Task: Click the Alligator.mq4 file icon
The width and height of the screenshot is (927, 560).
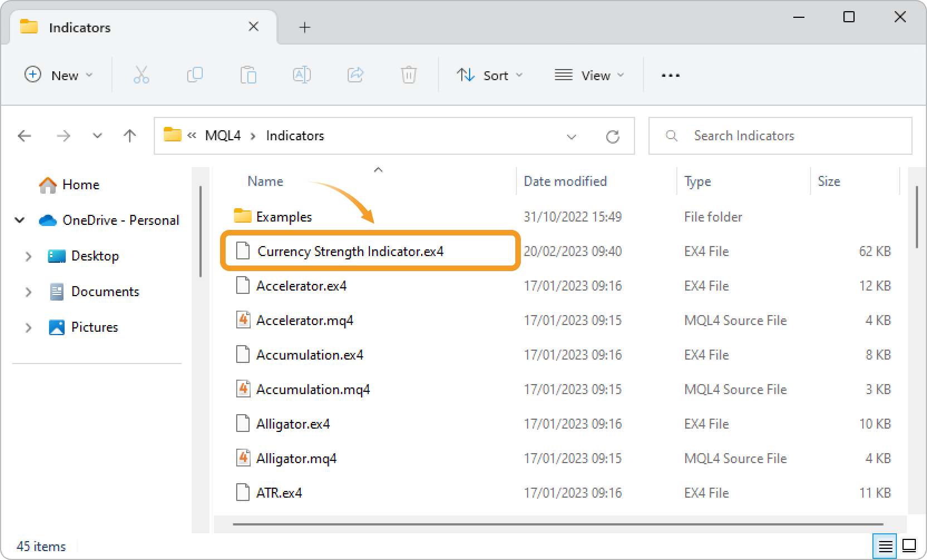Action: (243, 458)
